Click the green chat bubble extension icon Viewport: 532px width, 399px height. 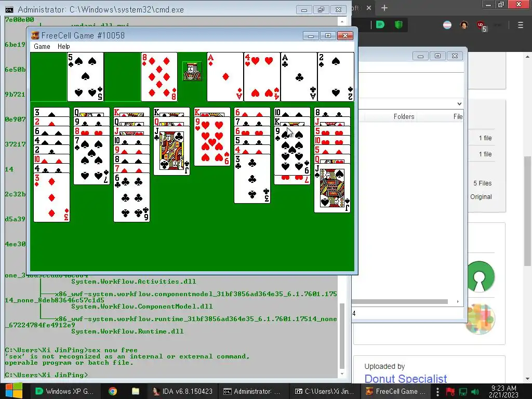380,25
